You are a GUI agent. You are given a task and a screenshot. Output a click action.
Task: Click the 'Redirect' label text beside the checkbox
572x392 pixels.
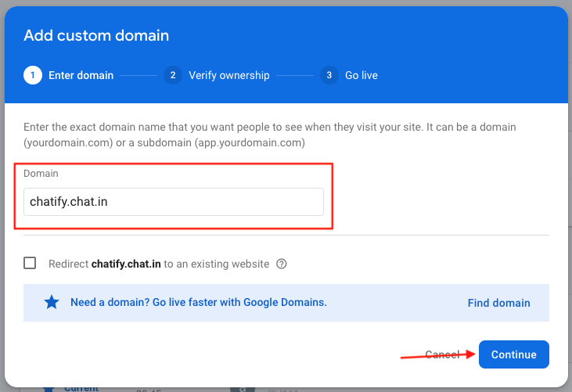point(68,264)
